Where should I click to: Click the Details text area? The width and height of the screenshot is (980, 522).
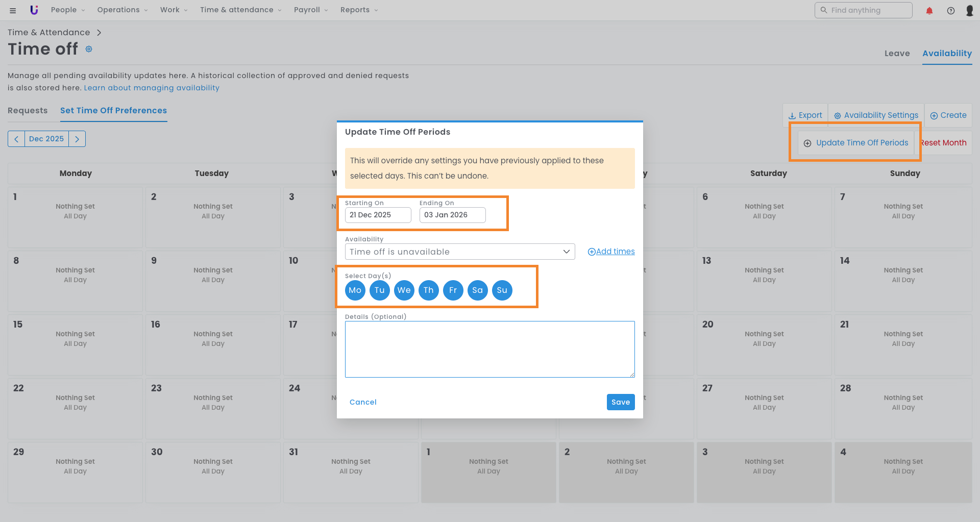pyautogui.click(x=489, y=349)
